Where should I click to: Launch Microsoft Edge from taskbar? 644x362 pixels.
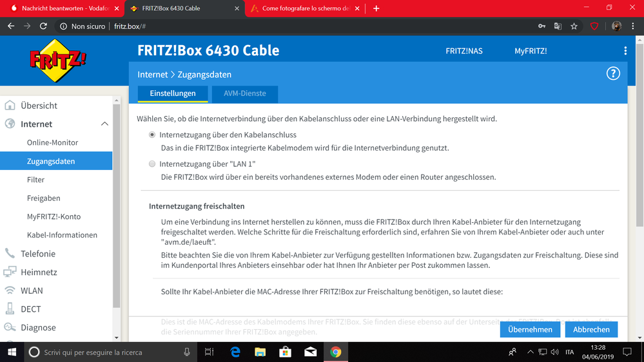click(235, 352)
